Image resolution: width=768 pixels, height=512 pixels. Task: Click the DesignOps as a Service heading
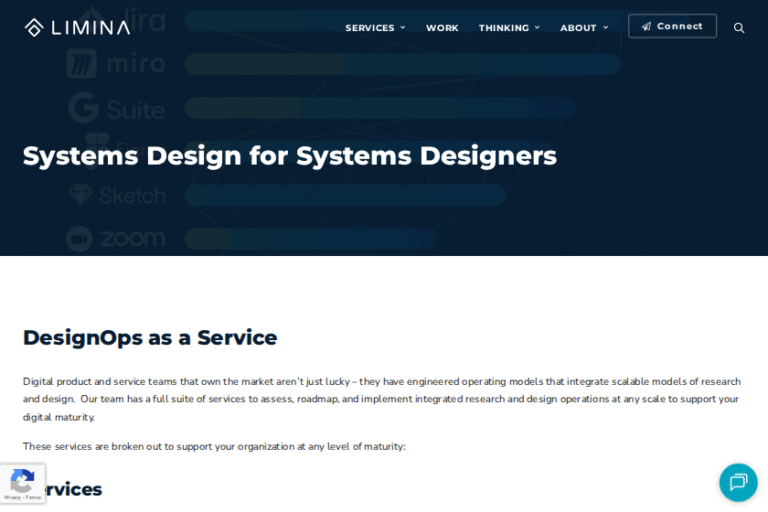150,338
